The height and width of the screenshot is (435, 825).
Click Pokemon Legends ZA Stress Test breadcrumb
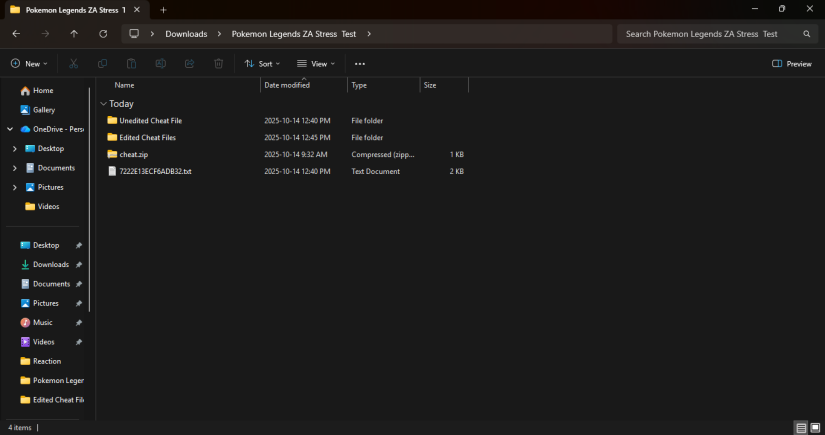coord(294,34)
